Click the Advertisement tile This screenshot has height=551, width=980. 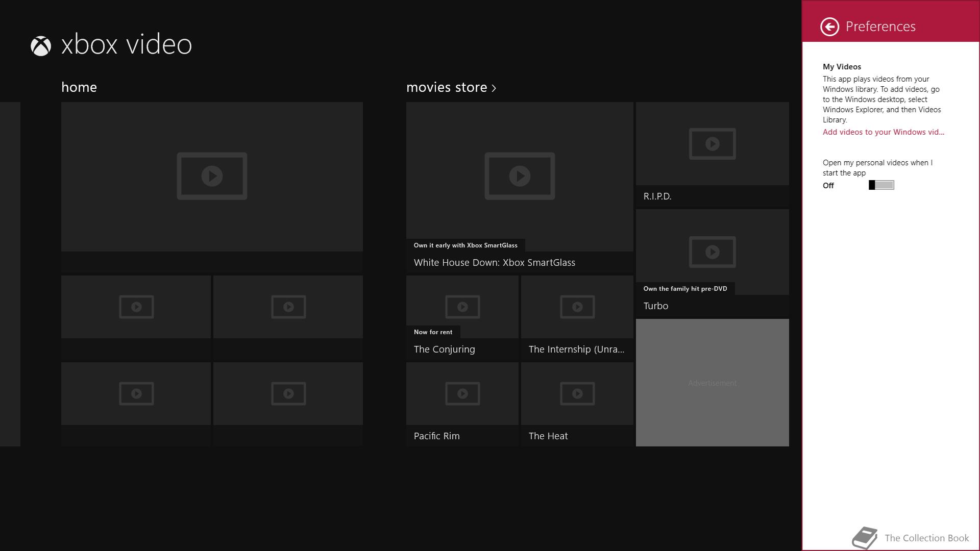(713, 383)
